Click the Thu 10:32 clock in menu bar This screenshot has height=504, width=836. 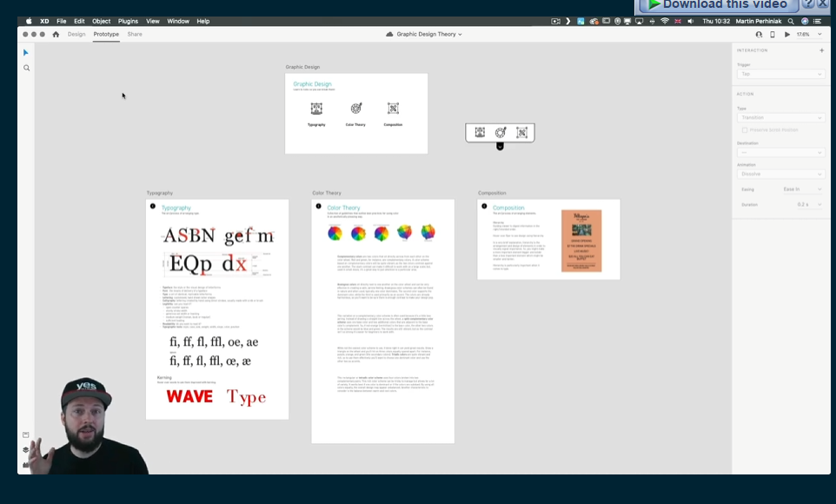click(716, 22)
